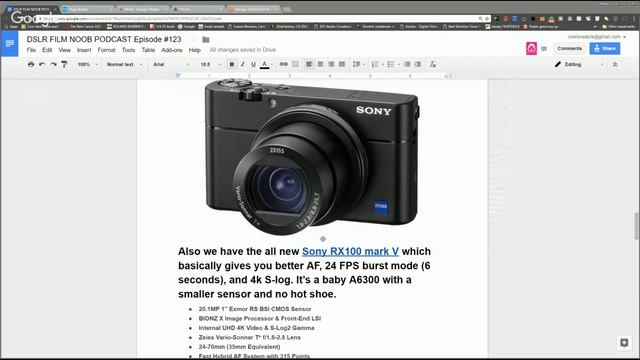Click the pink collaborator avatar icon

[x=531, y=48]
